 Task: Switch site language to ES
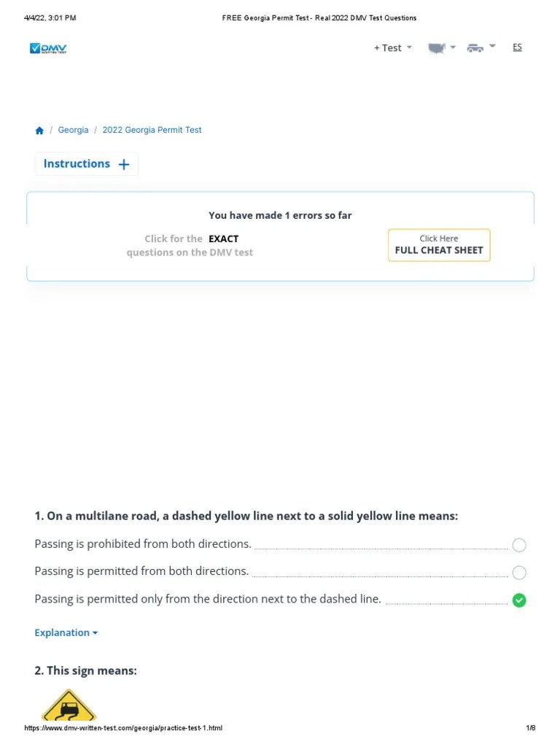point(517,47)
